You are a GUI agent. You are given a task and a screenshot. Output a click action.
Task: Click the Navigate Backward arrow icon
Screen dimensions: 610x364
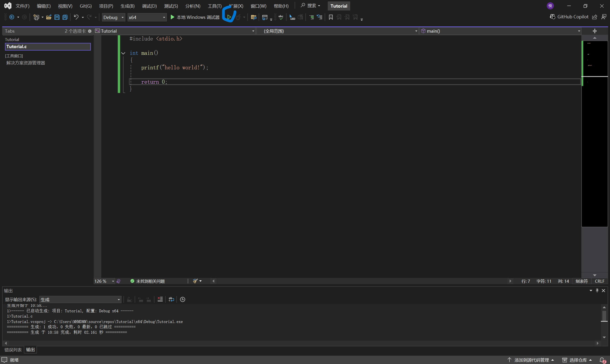[11, 17]
